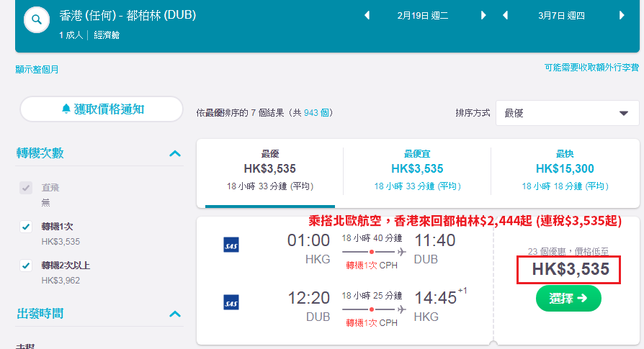
Task: Go to previous departure date arrow
Action: coord(367,16)
